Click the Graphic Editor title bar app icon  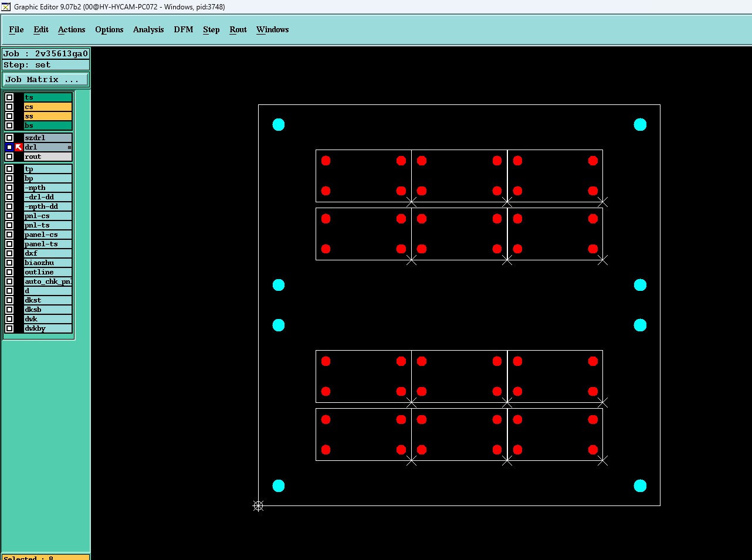[6, 7]
